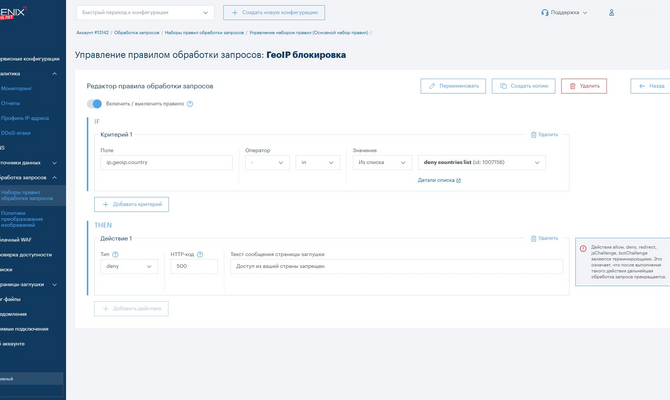This screenshot has width=670, height=400.
Task: Delete Criterion 1
Action: [x=544, y=135]
